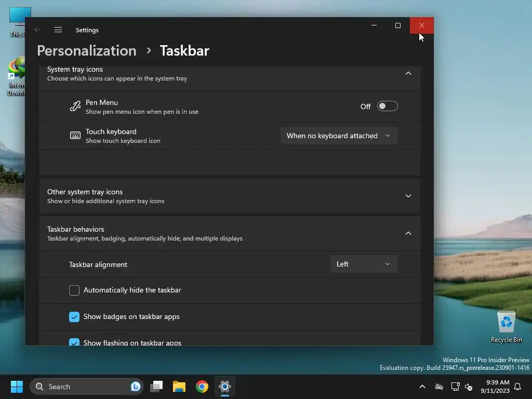
Task: Click the Other system tray icons heading
Action: tap(85, 192)
